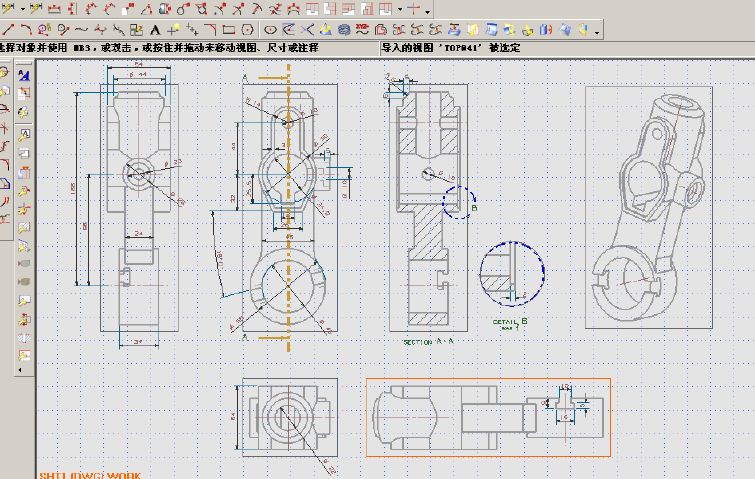This screenshot has width=755, height=479.
Task: Open the Inferred Dimension dropdown arrow
Action: coord(22,9)
